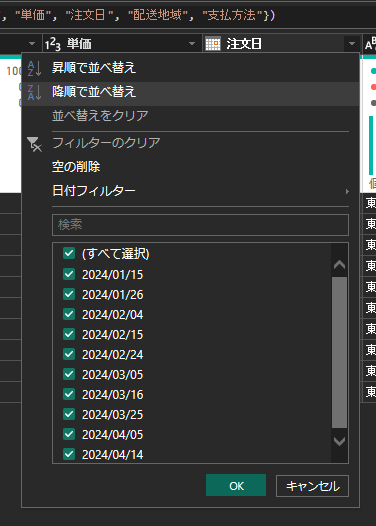
Task: Click the date list scrollbar thumb
Action: click(339, 352)
